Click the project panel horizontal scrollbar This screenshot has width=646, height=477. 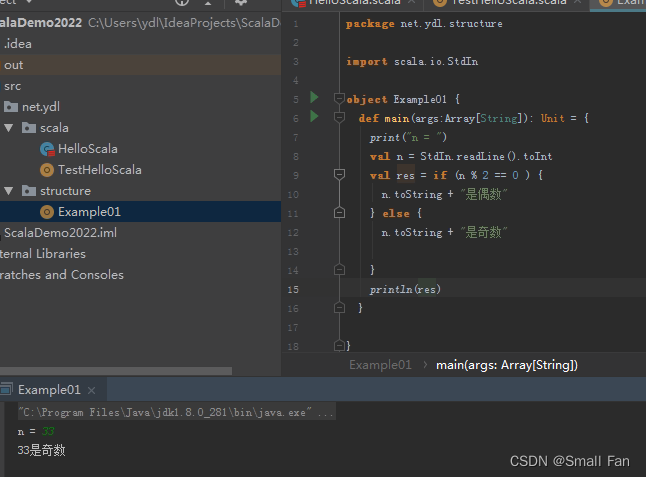coord(116,371)
